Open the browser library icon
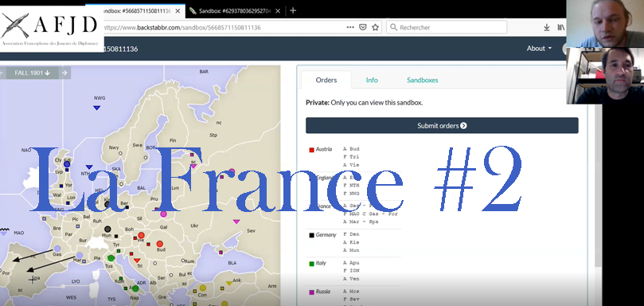The height and width of the screenshot is (306, 644). [x=561, y=27]
